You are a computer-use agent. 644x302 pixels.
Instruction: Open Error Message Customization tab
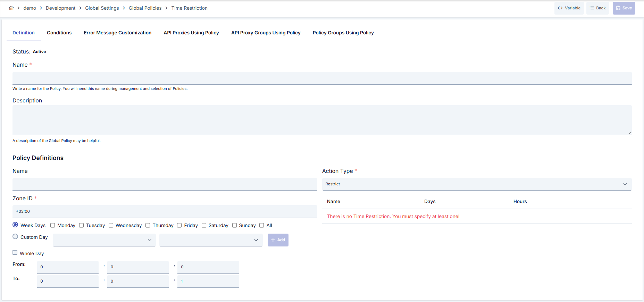[x=117, y=33]
